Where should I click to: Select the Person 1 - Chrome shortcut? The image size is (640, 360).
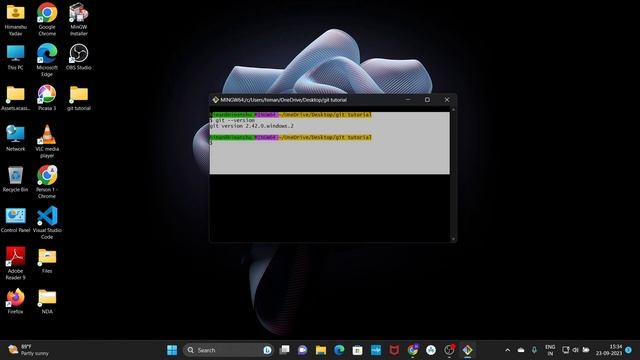coord(47,182)
